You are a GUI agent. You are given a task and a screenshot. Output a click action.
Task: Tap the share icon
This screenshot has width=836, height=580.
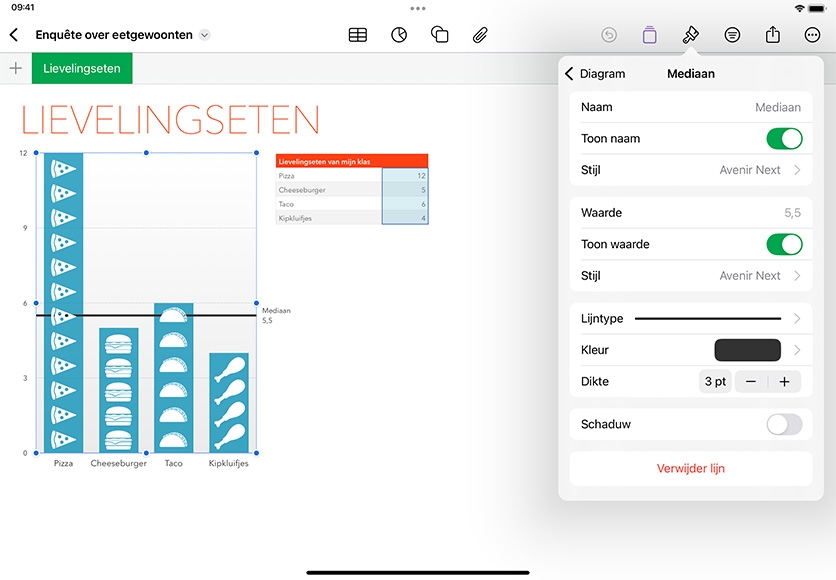click(x=773, y=35)
